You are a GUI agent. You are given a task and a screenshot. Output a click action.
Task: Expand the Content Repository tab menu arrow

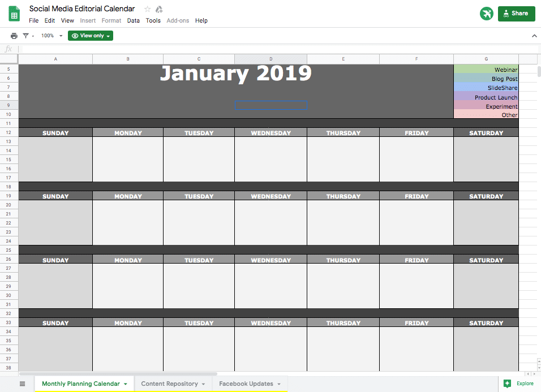pos(203,384)
